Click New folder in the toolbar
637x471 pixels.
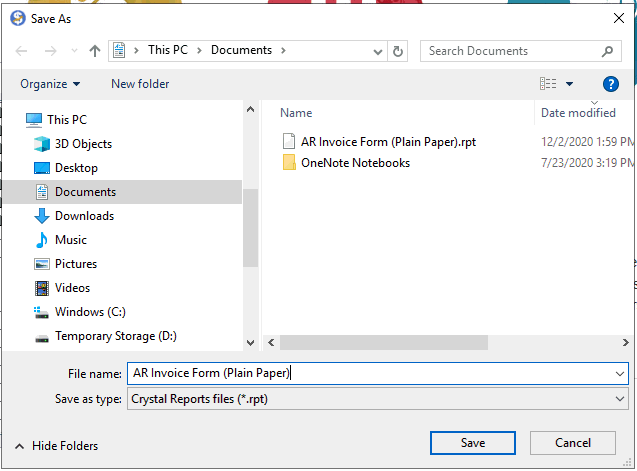[x=140, y=85]
